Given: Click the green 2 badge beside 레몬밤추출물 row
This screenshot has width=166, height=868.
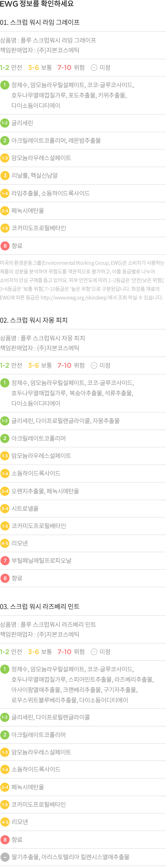Looking at the screenshot, I should [x=5, y=140].
